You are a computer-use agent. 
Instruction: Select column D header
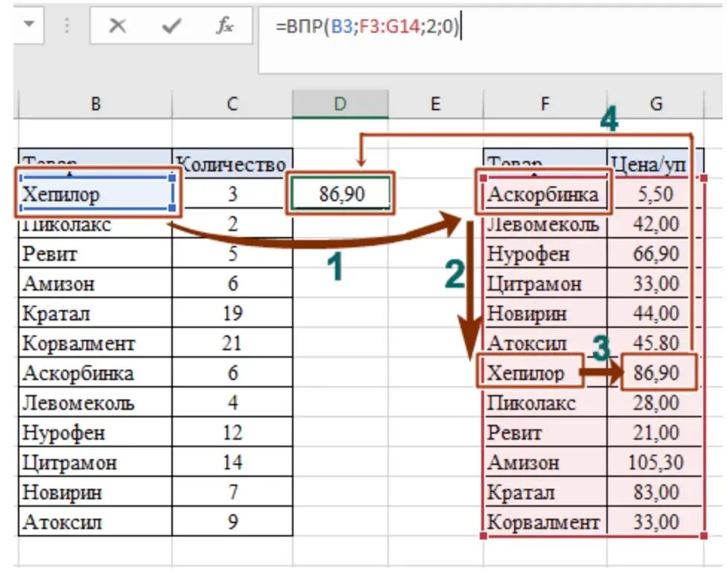point(340,104)
